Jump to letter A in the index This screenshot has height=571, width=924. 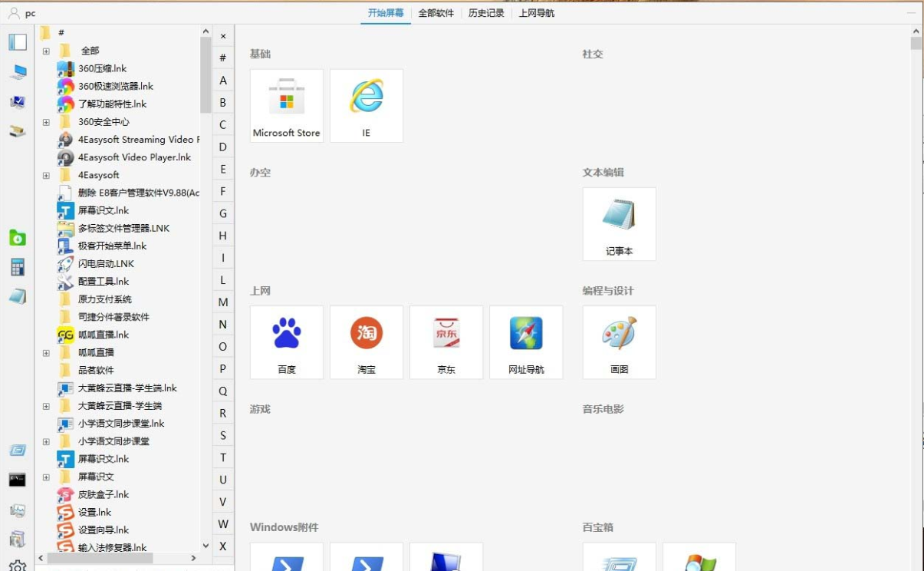tap(222, 80)
